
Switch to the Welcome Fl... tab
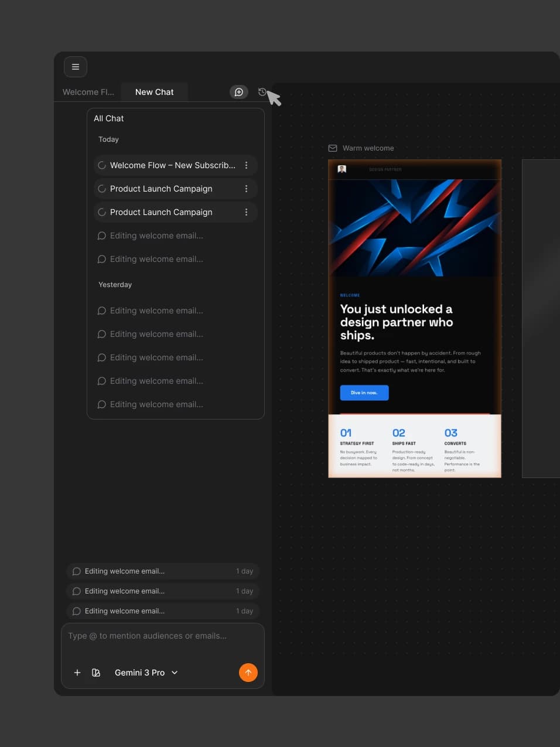88,92
